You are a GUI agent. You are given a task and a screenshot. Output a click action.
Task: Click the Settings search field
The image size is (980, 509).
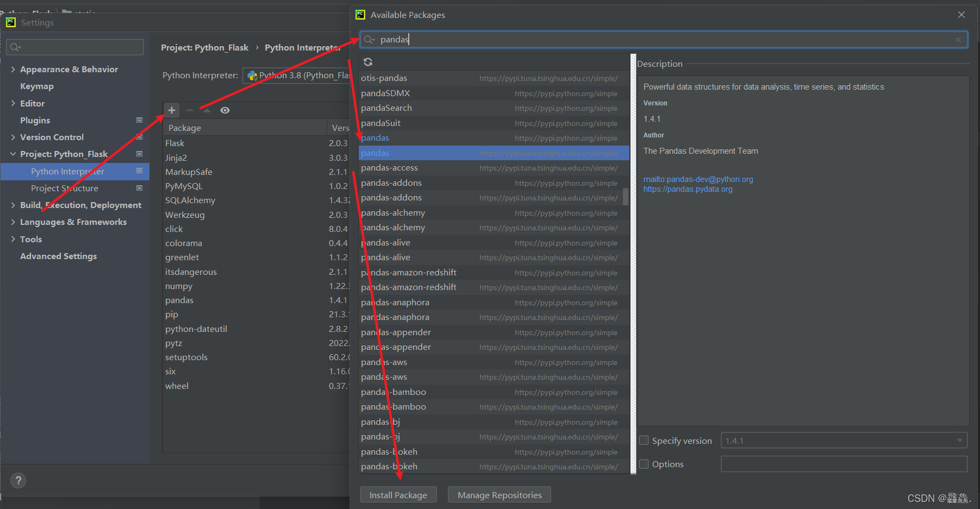pos(75,47)
